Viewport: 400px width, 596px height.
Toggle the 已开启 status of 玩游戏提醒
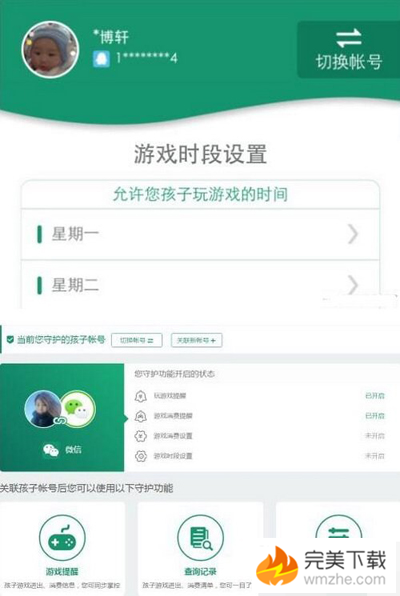point(375,396)
